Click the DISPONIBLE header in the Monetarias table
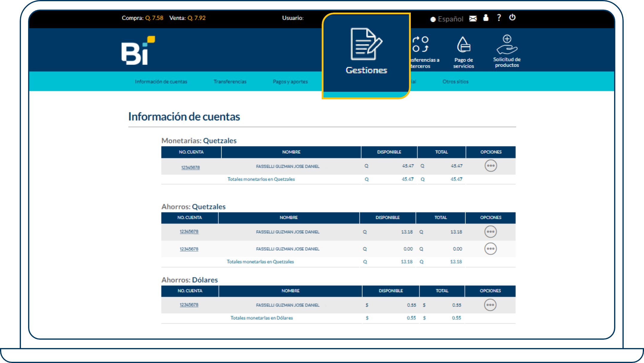The width and height of the screenshot is (644, 363). tap(389, 152)
